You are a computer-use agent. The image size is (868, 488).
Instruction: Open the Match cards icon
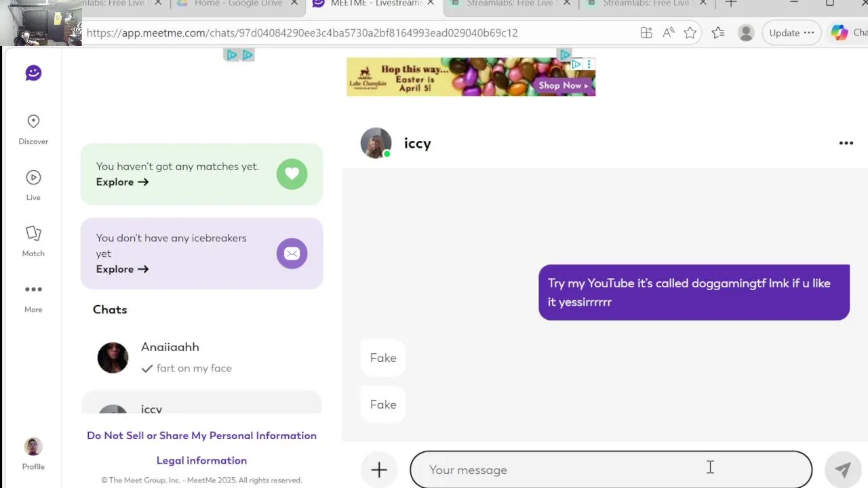tap(33, 233)
